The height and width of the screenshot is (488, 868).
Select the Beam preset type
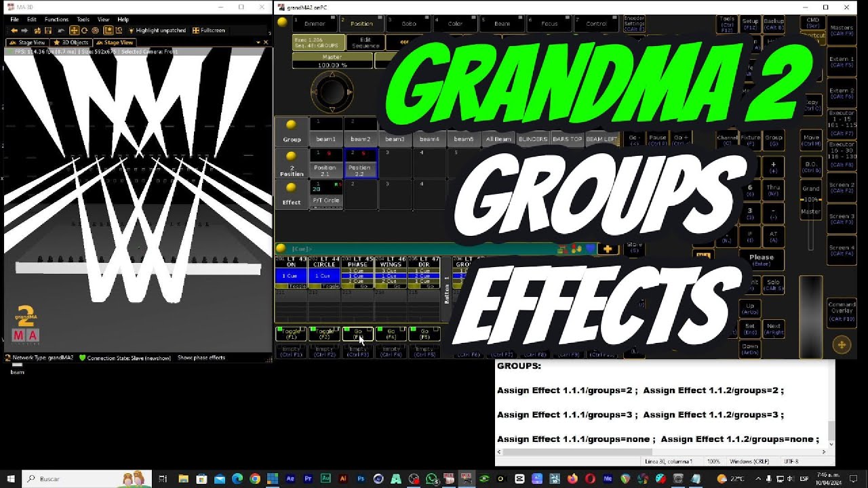click(502, 24)
